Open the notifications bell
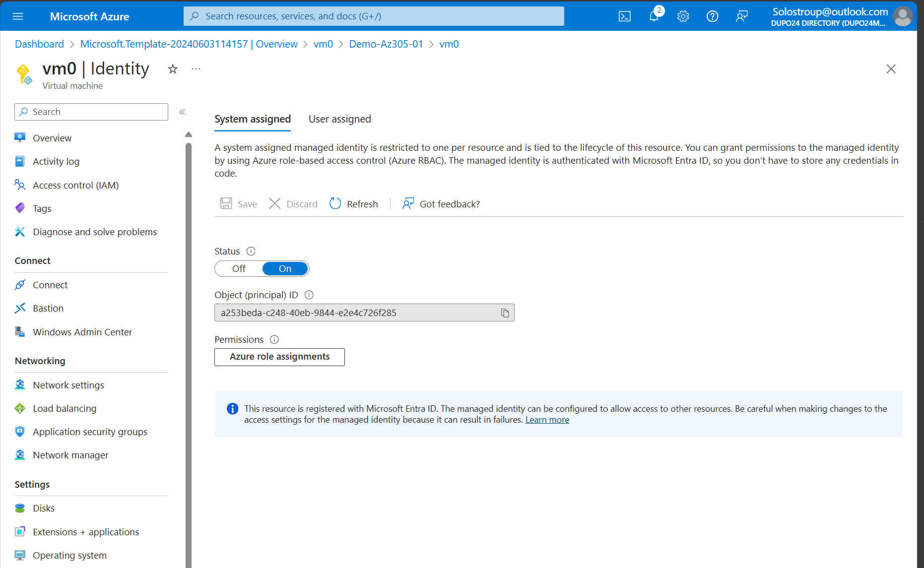Screen dimensions: 924x568 655,16
